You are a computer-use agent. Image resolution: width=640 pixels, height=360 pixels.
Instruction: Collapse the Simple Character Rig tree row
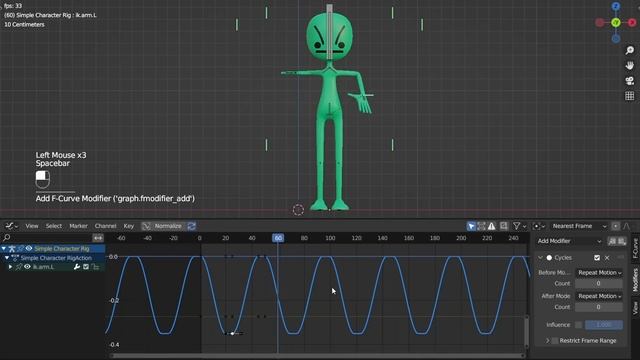point(4,248)
